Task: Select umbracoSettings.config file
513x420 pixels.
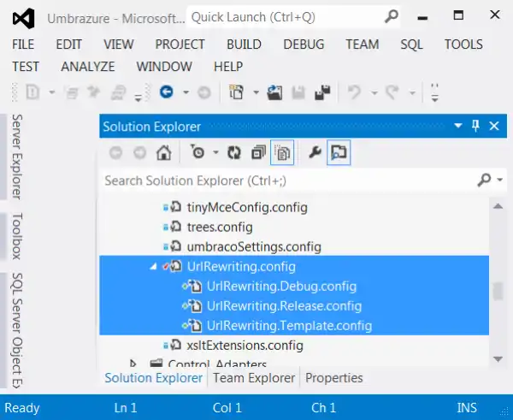Action: pos(254,247)
